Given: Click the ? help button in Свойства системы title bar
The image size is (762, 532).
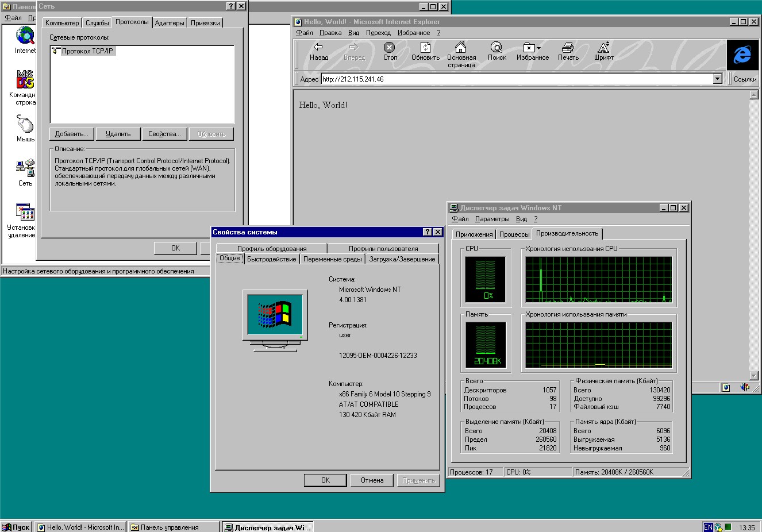Looking at the screenshot, I should [x=427, y=232].
